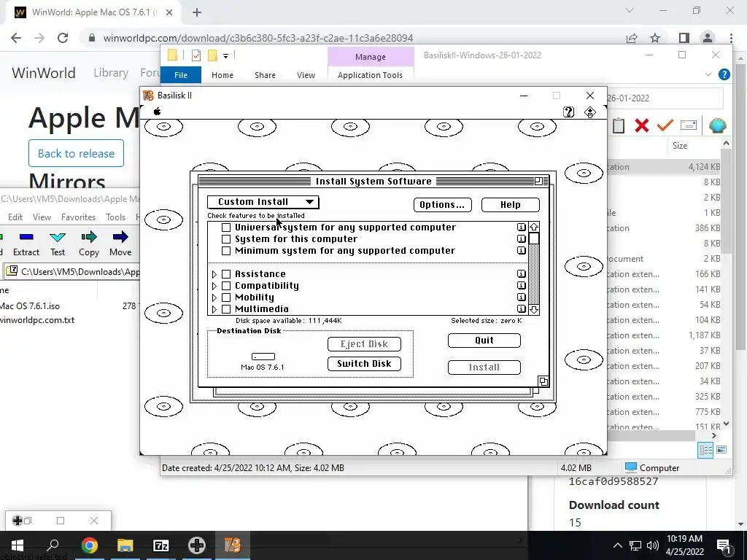
Task: Click the 7-Zip Move toolbar icon
Action: pos(120,237)
